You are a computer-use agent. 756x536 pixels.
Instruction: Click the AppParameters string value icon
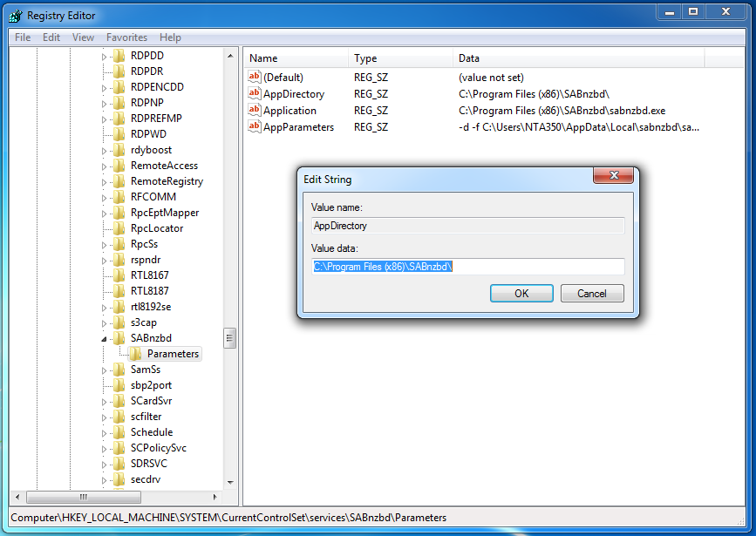coord(255,126)
